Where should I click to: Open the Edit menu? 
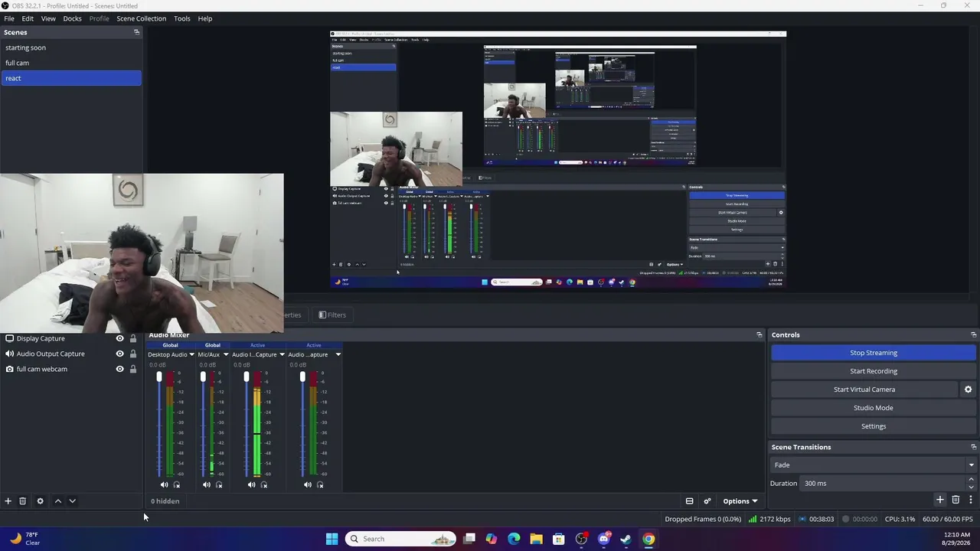pyautogui.click(x=28, y=18)
